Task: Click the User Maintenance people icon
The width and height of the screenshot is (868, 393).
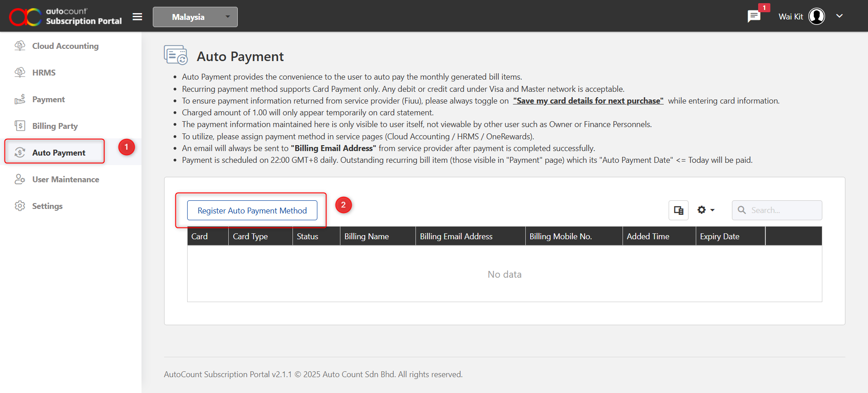Action: coord(20,179)
